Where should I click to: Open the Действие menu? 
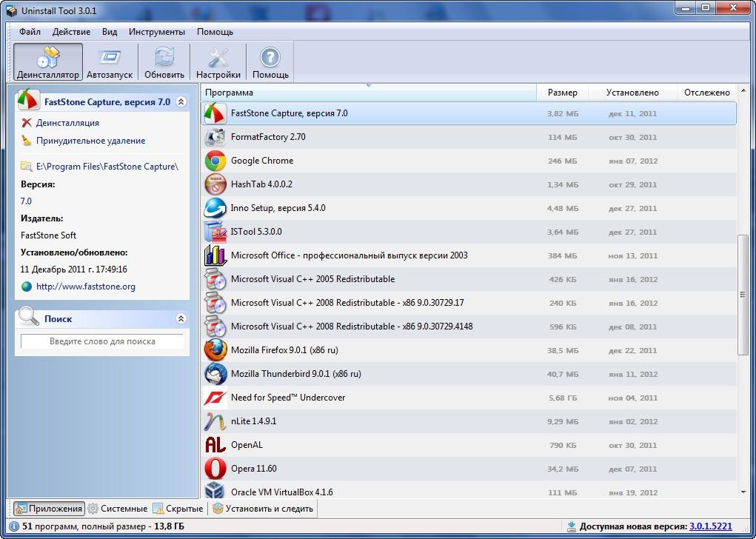click(71, 32)
